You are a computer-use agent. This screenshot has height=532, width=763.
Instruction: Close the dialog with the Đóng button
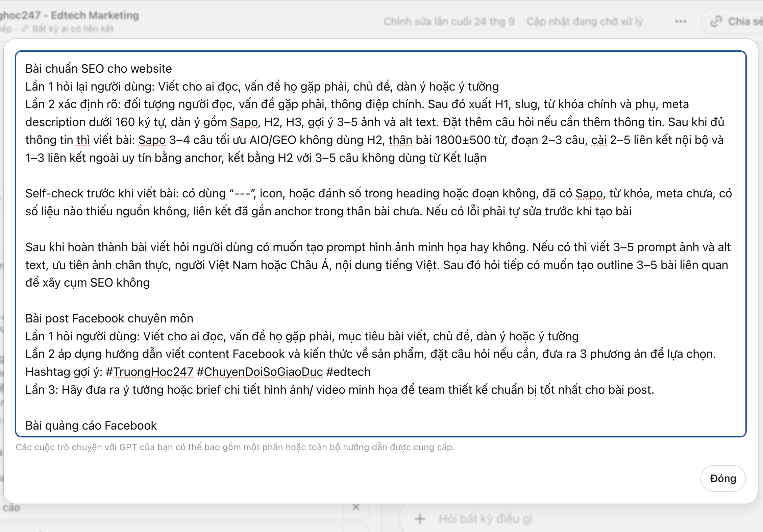pyautogui.click(x=723, y=478)
